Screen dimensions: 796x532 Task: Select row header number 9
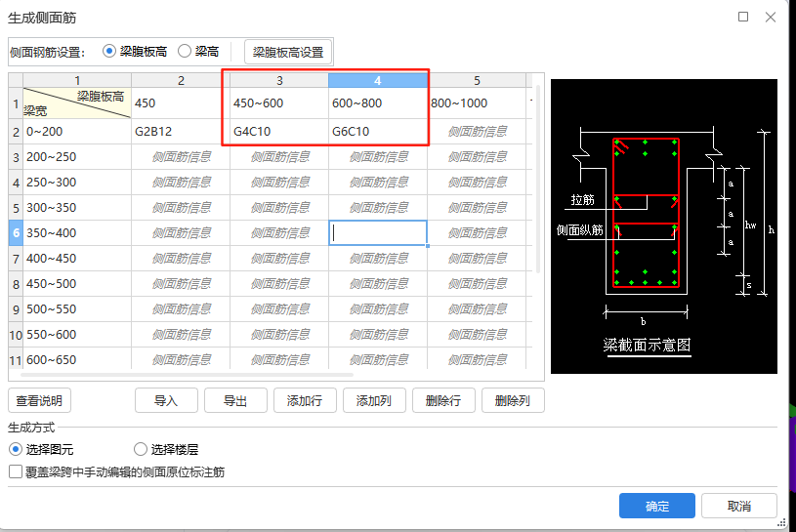[16, 308]
